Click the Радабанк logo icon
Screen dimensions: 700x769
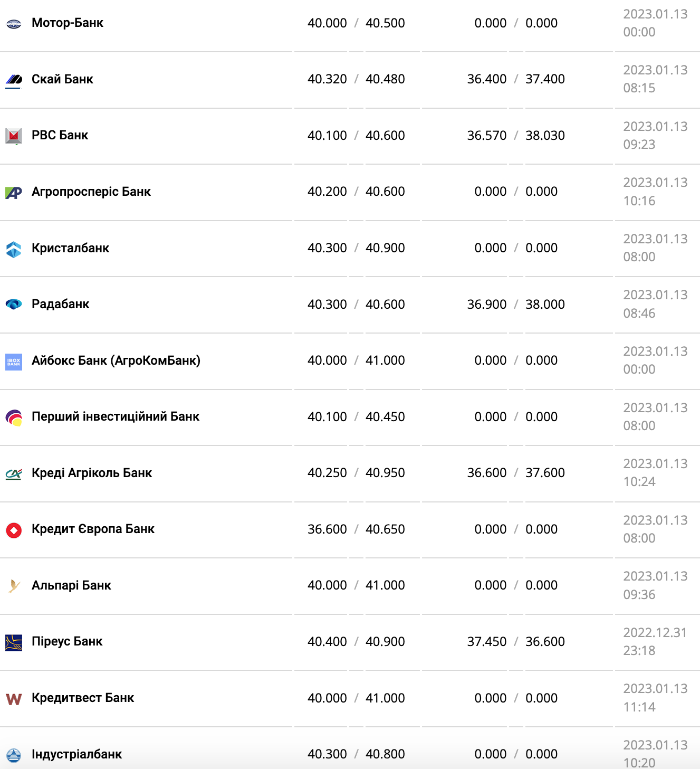click(14, 305)
